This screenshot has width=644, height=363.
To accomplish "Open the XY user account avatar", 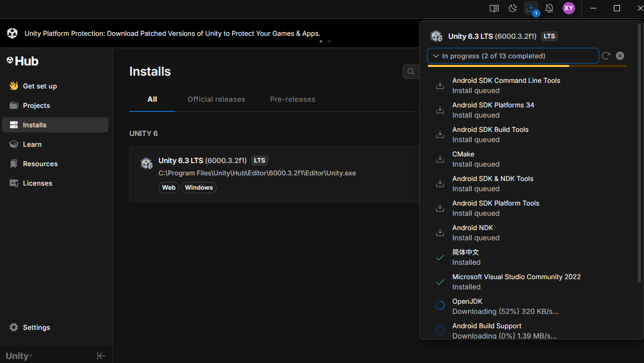I will (x=568, y=8).
